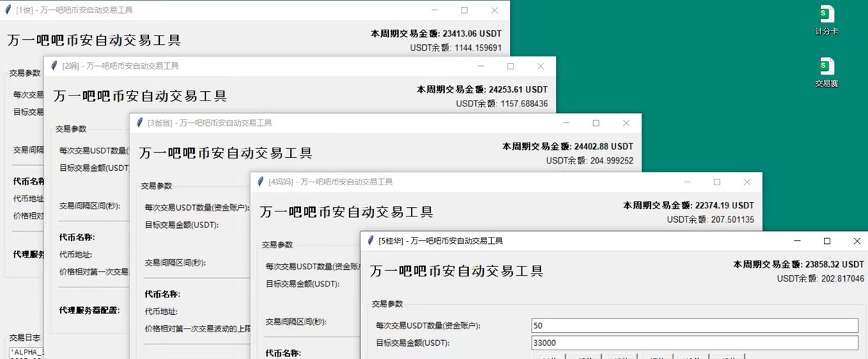This screenshot has width=868, height=359.
Task: Click the 万一吧吧币安自动交易工具 heading in [3爸爸] window
Action: pyautogui.click(x=226, y=153)
